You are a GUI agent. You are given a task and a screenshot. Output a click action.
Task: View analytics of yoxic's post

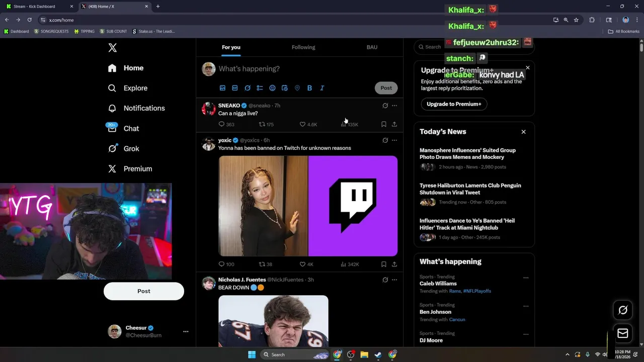350,264
